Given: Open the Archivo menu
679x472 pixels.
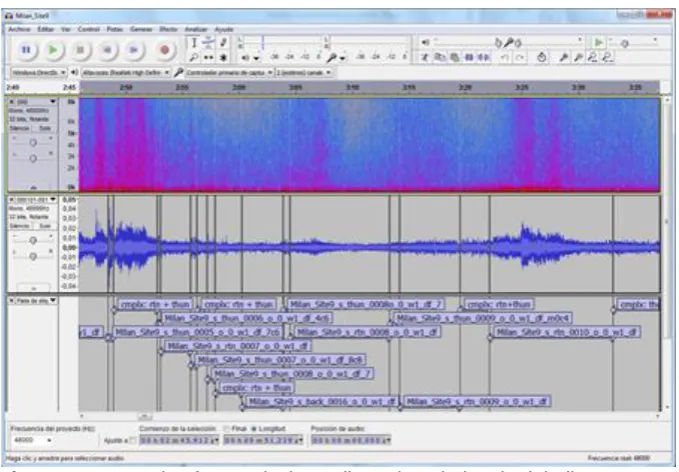Looking at the screenshot, I should pyautogui.click(x=19, y=29).
